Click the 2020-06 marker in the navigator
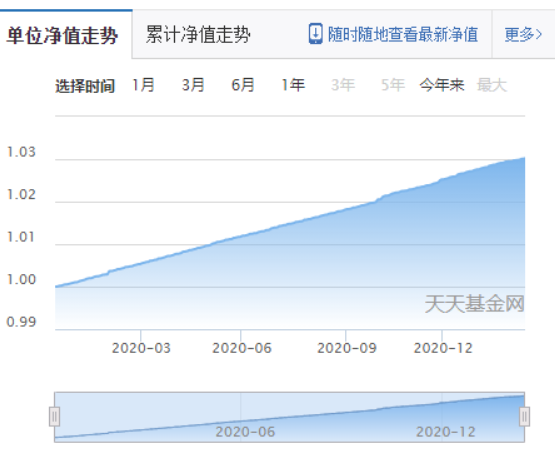The width and height of the screenshot is (555, 464). coord(245,432)
